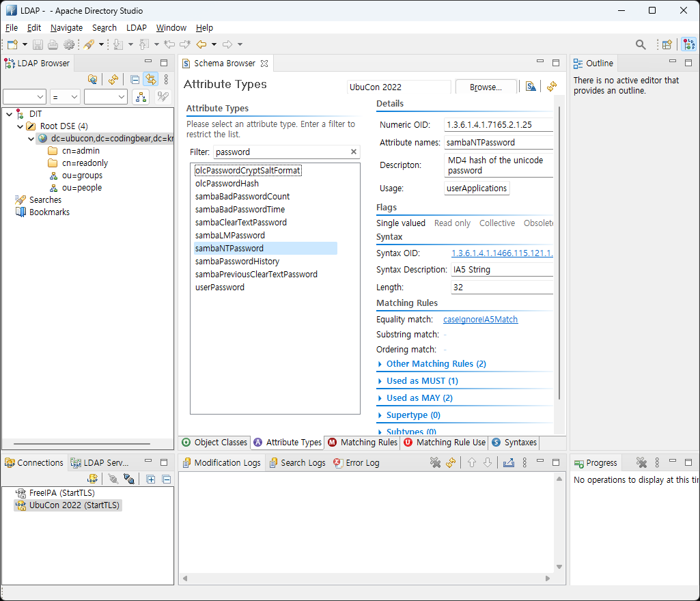Click Collapse All icon in LDAP Browser toolbar

click(135, 79)
